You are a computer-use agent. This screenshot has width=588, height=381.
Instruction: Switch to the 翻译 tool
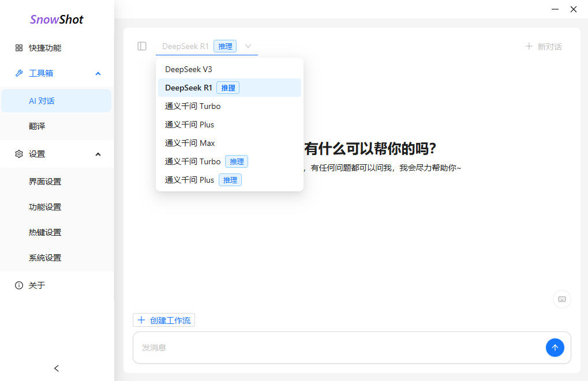pos(38,126)
